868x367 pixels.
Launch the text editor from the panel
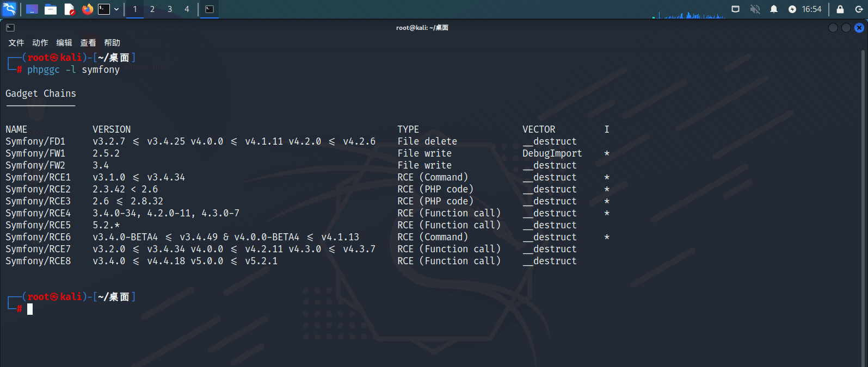click(69, 9)
